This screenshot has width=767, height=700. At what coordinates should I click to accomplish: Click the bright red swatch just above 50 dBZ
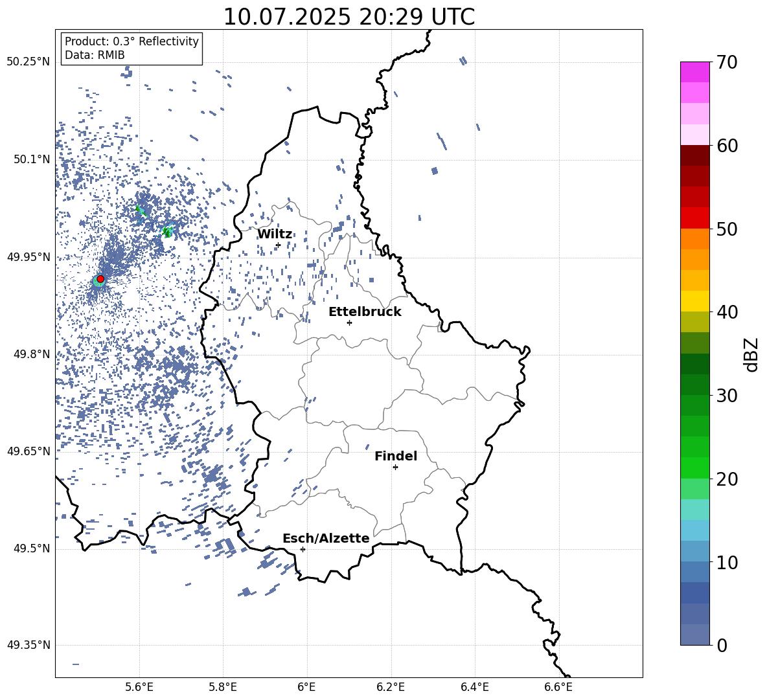click(695, 218)
